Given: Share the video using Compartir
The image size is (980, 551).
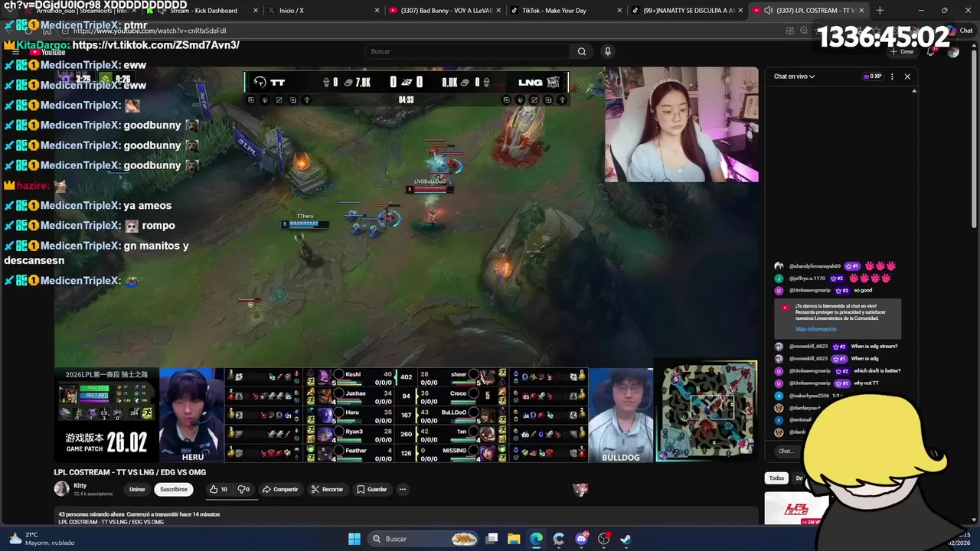Looking at the screenshot, I should coord(280,489).
